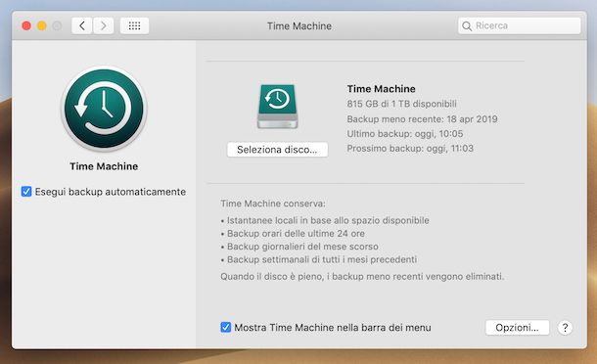Click 'Quando il disco è pieno' note
Screen dimensions: 597x364
pos(362,276)
